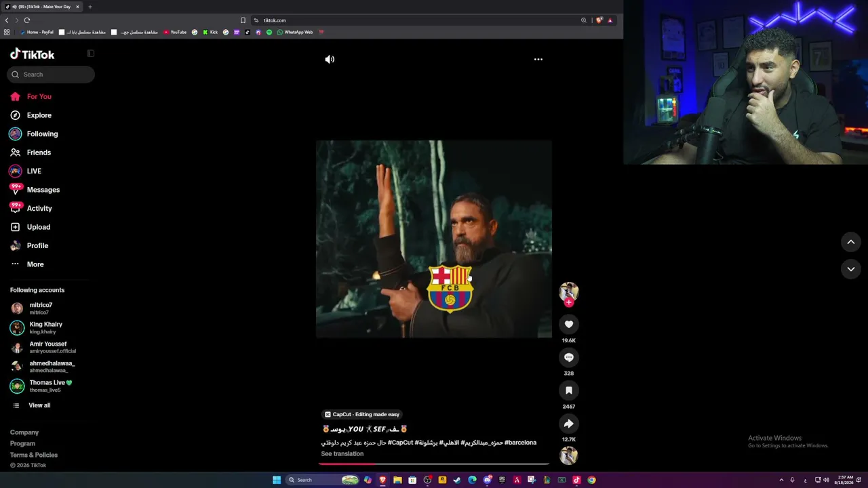Screen dimensions: 868x488
Task: Mute the TikTok video sound
Action: (330, 59)
